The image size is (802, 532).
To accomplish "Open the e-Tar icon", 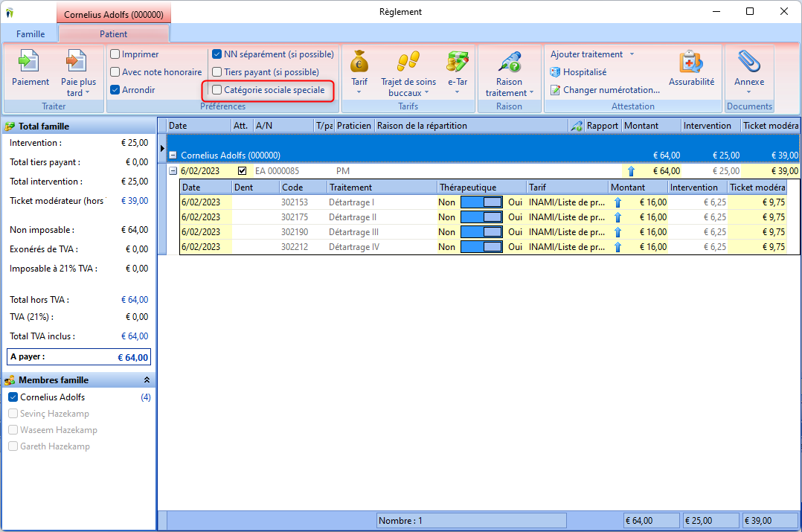I will click(x=457, y=62).
